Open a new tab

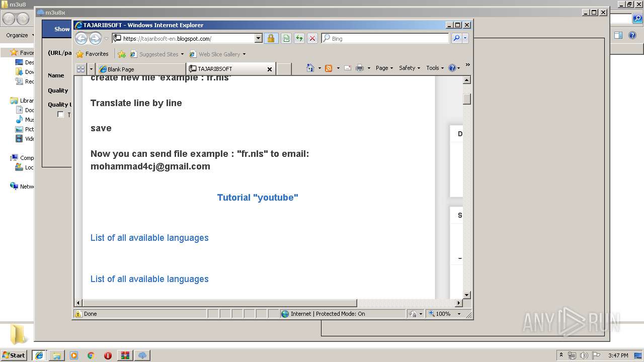click(x=284, y=69)
